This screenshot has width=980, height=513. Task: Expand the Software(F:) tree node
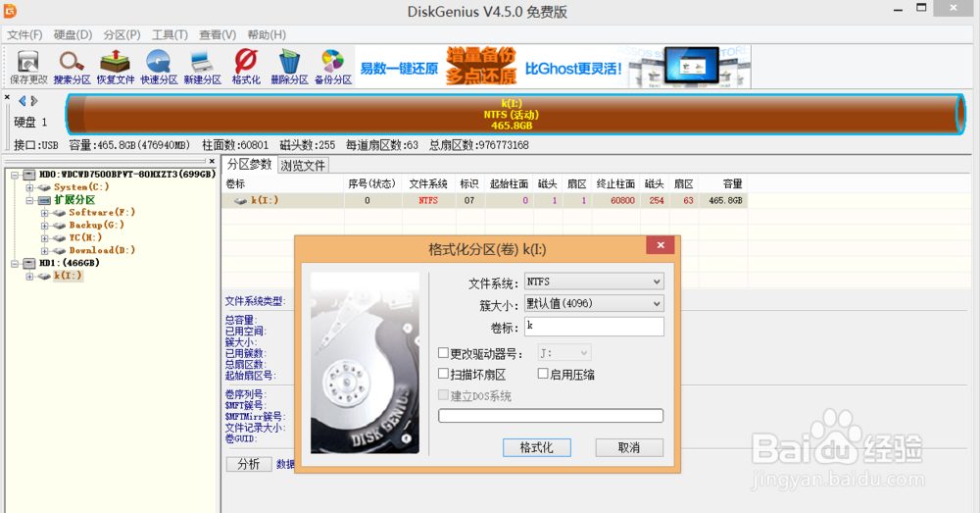(44, 213)
